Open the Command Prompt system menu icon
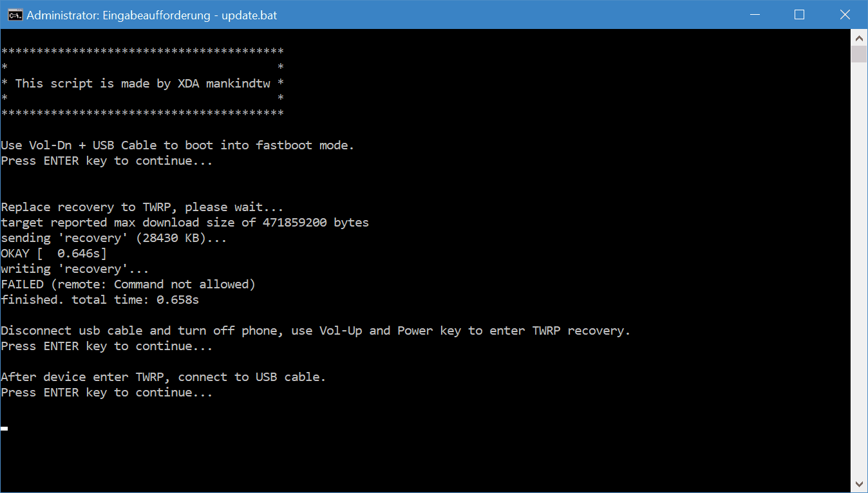The height and width of the screenshot is (493, 868). 14,15
